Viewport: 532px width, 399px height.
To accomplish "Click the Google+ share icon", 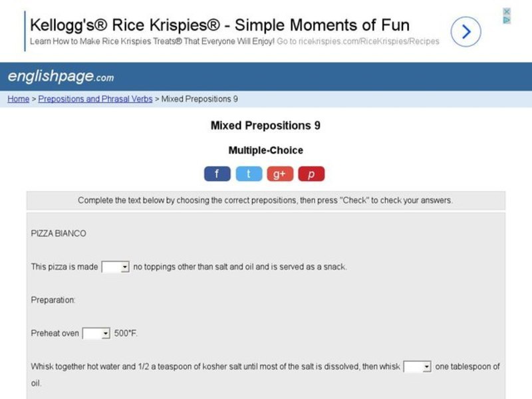I will [280, 174].
